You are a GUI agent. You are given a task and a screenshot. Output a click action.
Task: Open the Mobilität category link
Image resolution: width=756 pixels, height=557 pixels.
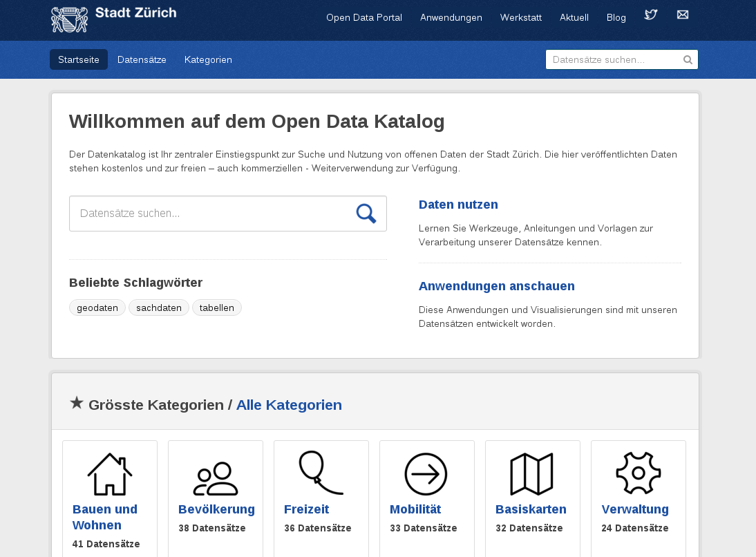coord(415,509)
